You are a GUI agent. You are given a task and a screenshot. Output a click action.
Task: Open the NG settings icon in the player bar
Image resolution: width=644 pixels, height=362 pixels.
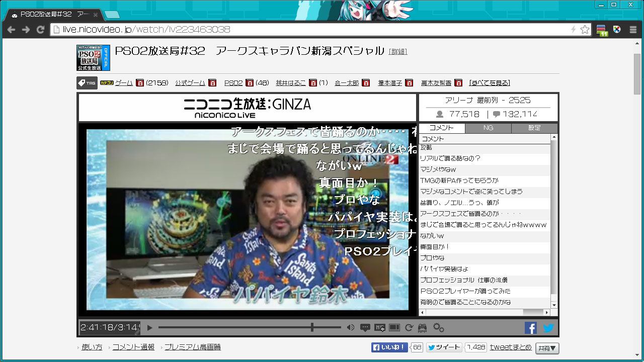[380, 328]
